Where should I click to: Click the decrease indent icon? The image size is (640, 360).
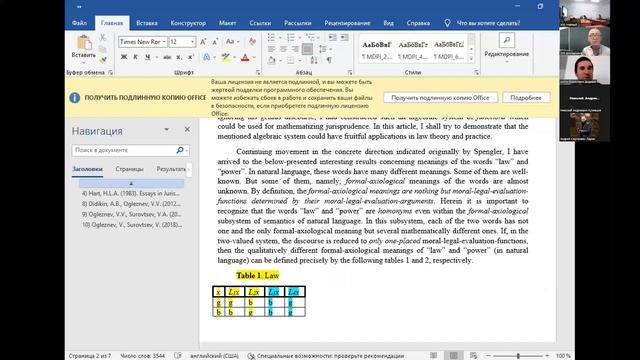(x=333, y=38)
